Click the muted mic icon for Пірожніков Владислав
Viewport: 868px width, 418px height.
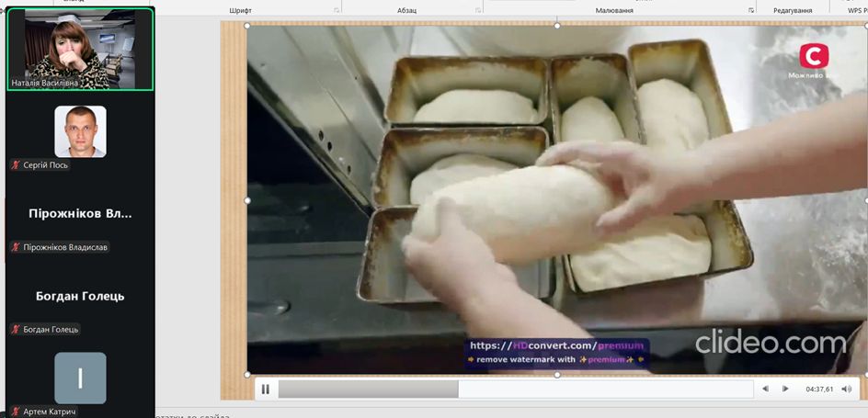[16, 247]
